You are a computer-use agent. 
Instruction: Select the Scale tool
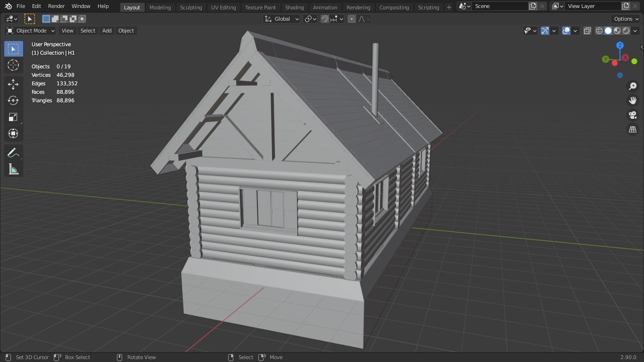(x=13, y=117)
